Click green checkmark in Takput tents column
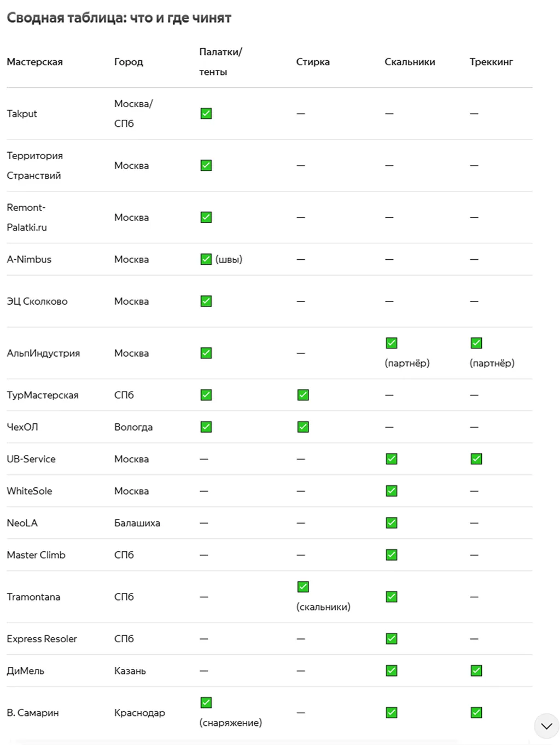This screenshot has width=560, height=745. tap(206, 113)
